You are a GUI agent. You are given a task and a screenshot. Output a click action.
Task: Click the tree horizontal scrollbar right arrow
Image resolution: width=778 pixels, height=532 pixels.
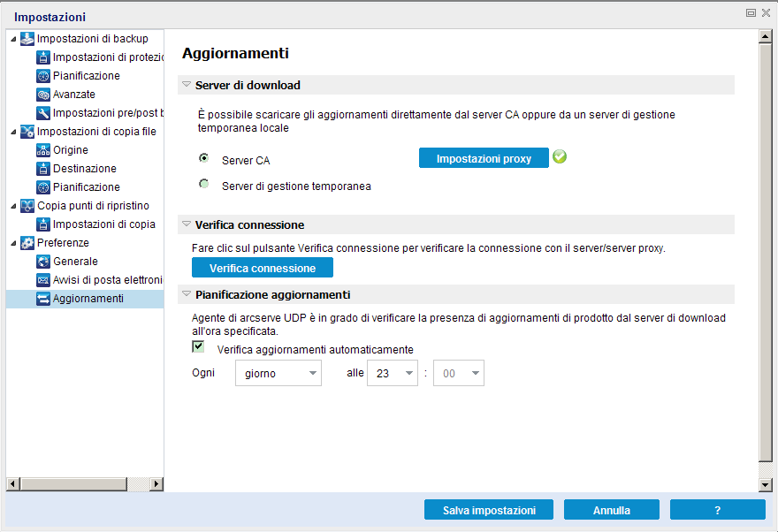coord(156,484)
